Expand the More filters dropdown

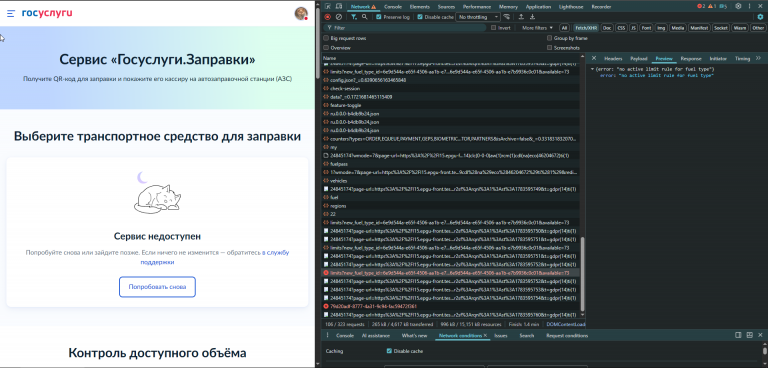pyautogui.click(x=537, y=28)
